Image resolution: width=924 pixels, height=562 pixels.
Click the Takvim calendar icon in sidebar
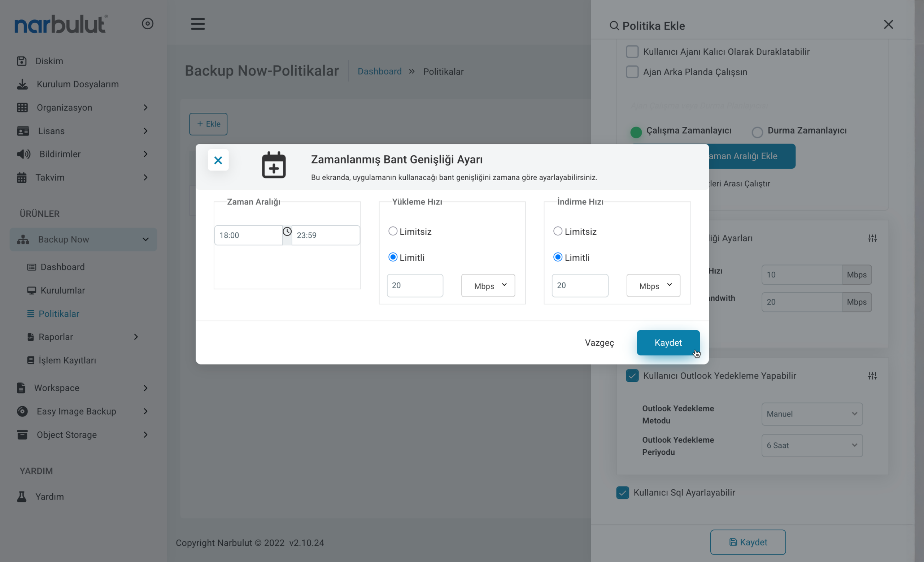point(22,177)
